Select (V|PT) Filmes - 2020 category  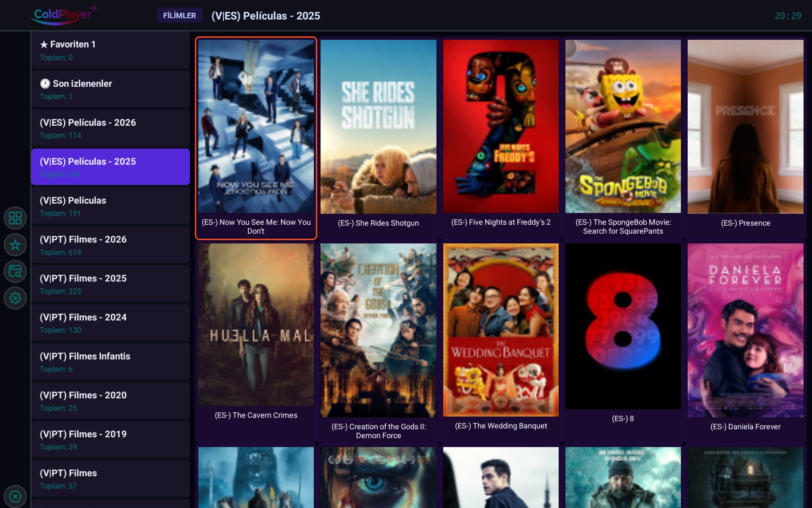[x=110, y=400]
